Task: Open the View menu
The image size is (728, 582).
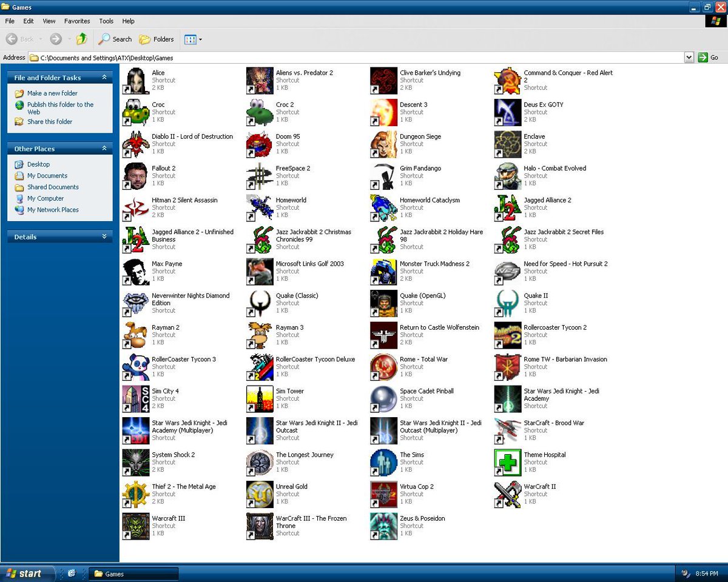Action: coord(49,21)
